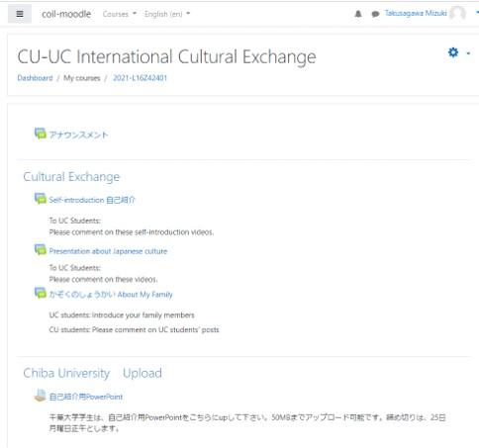Open Presentation about Japanese culture forum
The height and width of the screenshot is (448, 479).
click(108, 251)
